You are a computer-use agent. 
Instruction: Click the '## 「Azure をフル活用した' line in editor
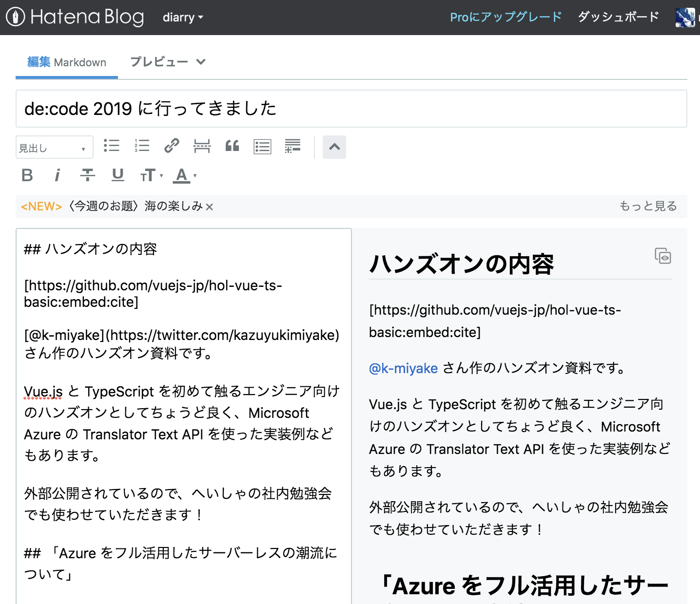pyautogui.click(x=181, y=564)
